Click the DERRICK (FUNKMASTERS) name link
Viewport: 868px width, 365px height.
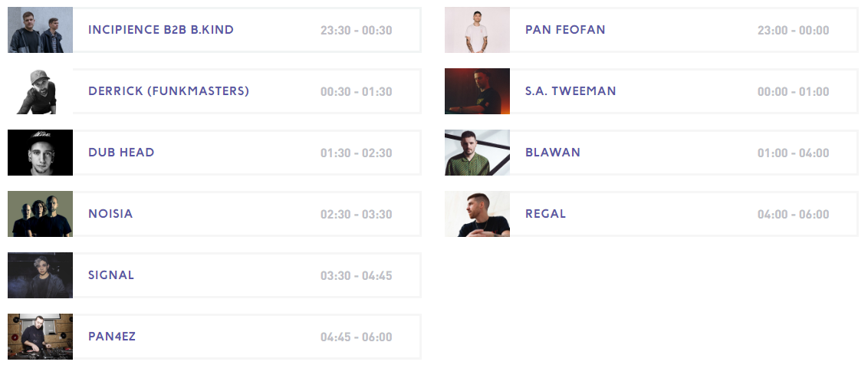[x=169, y=91]
